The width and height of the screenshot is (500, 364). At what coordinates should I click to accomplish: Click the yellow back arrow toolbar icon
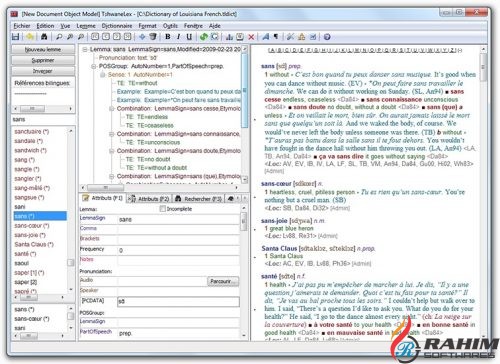click(30, 37)
